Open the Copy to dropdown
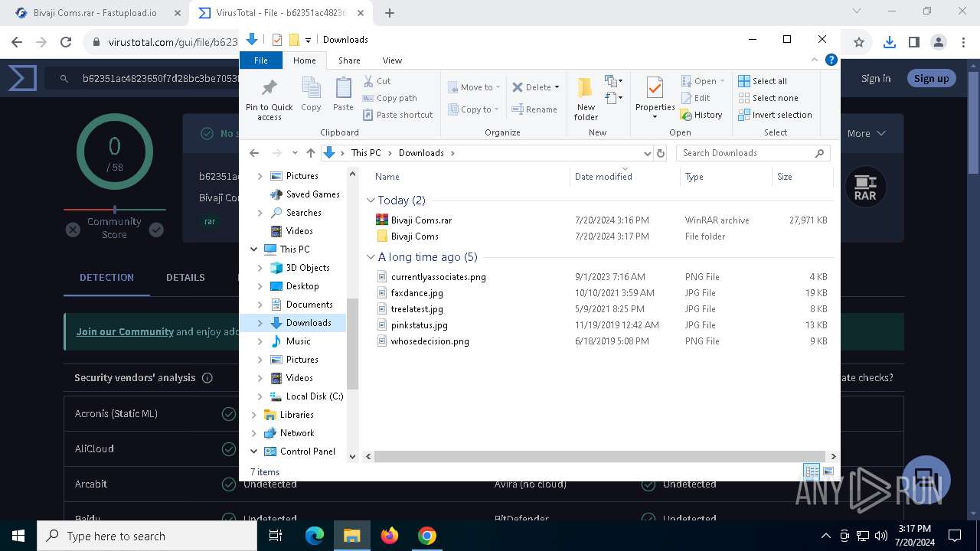 pos(474,109)
